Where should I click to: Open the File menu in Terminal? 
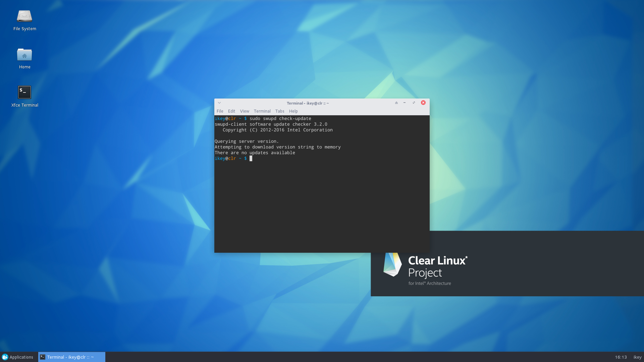(220, 111)
